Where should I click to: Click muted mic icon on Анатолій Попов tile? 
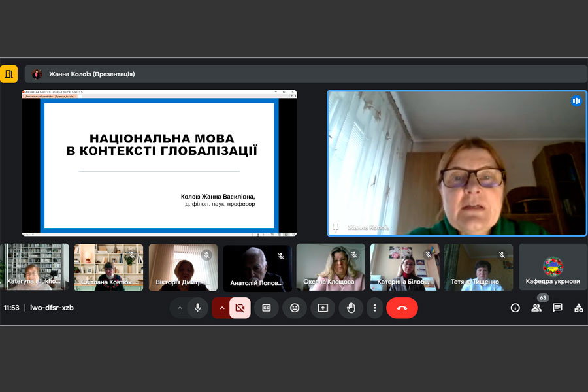tap(281, 256)
